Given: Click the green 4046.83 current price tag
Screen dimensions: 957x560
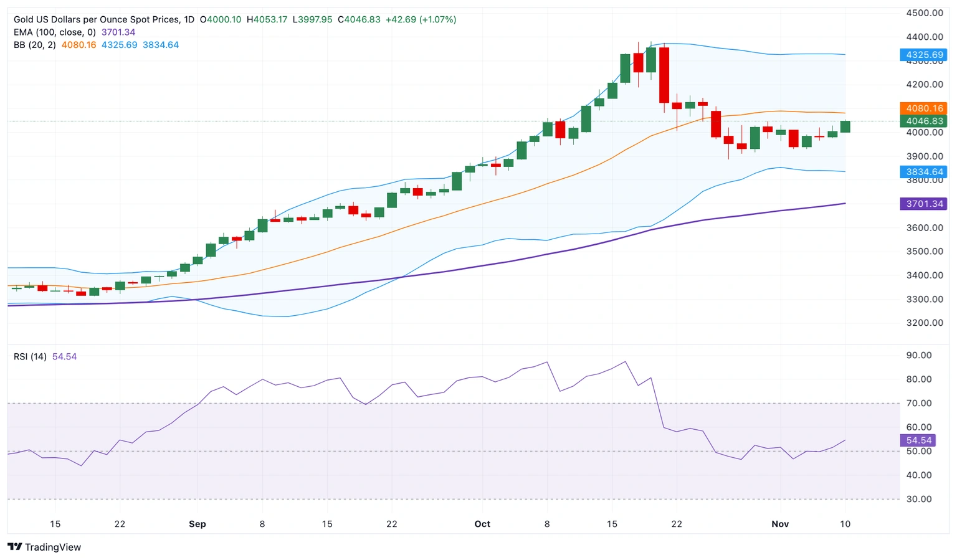Looking at the screenshot, I should (x=924, y=121).
